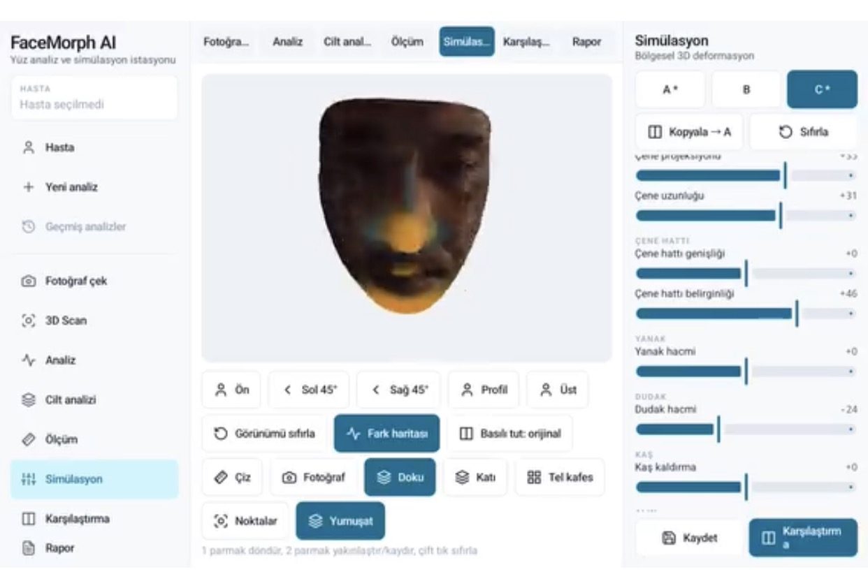Click the -24 value for Dudak hacmi
Viewport: 868px width, 588px height.
click(849, 410)
